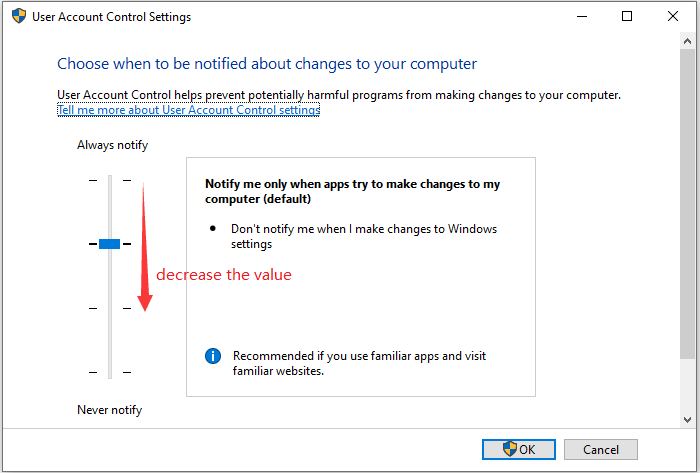This screenshot has height=473, width=700.
Task: Minimize the User Account Control Settings window
Action: tap(582, 17)
